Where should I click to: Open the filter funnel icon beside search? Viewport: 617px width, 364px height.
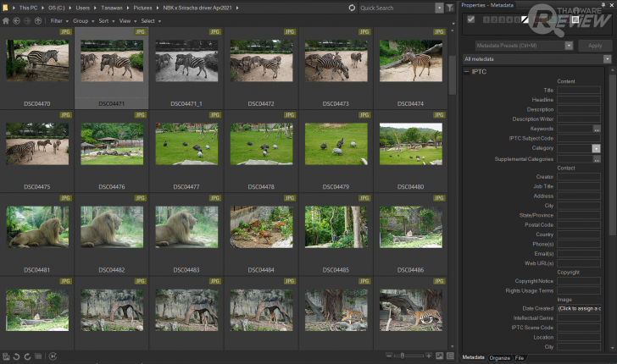coord(450,8)
